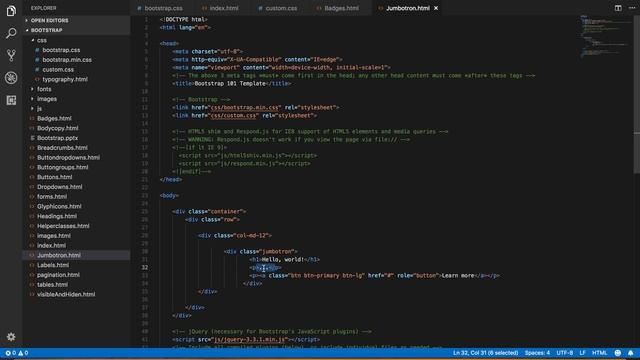Screen dimensions: 640x360
Task: Open the Debug view icon
Action: pyautogui.click(x=11, y=78)
